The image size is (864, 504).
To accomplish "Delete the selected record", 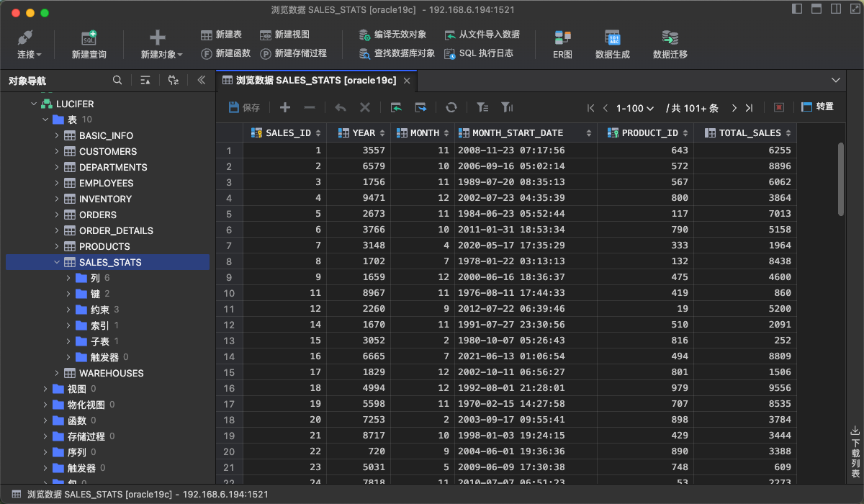I will tap(310, 107).
